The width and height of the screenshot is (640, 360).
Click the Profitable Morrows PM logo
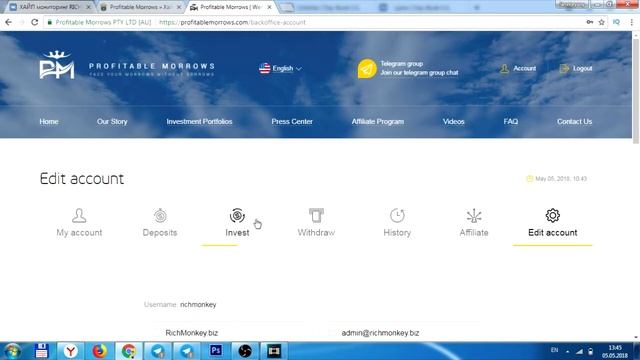point(57,65)
